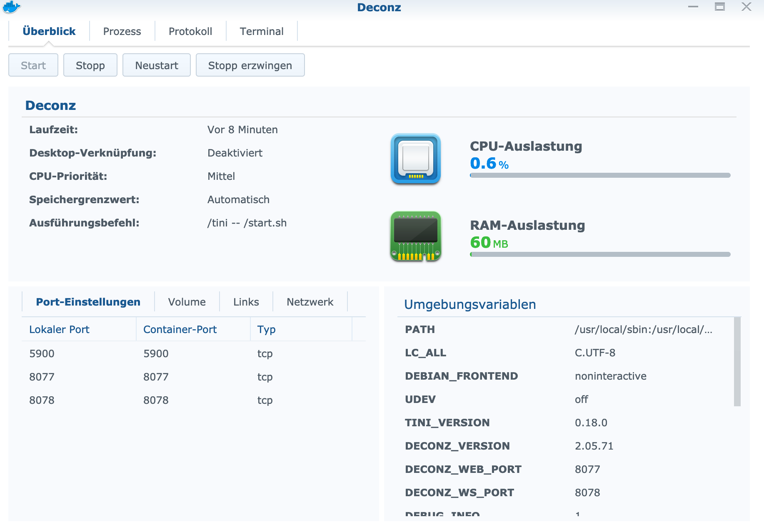This screenshot has width=764, height=532.
Task: Click the PATH variable name
Action: (x=420, y=329)
